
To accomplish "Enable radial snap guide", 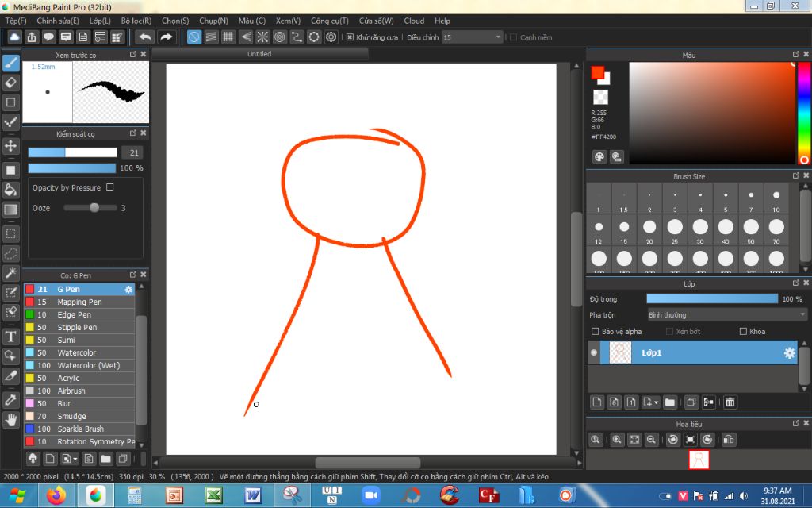I will click(x=262, y=37).
